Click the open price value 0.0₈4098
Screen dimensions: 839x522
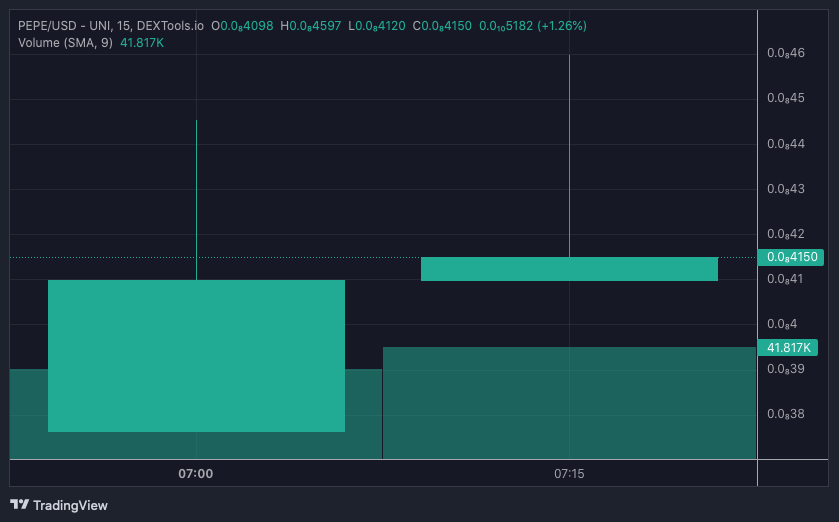click(247, 26)
